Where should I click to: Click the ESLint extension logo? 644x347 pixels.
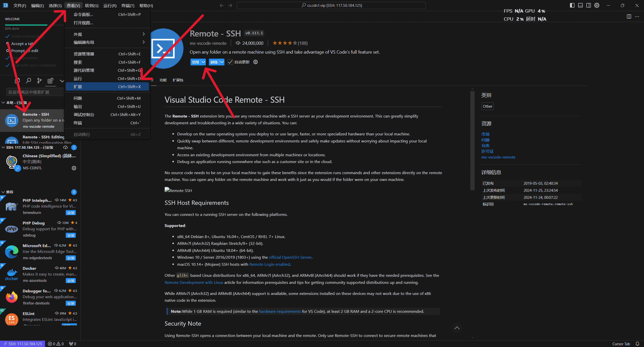pos(12,319)
